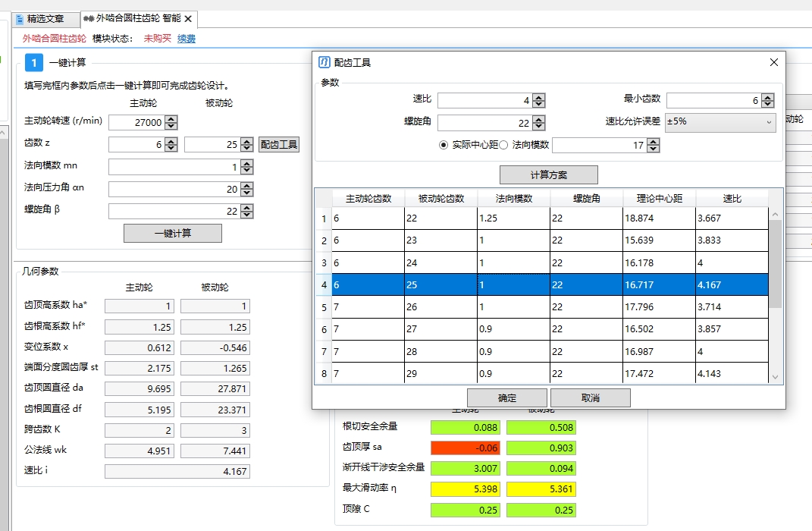Image resolution: width=812 pixels, height=531 pixels.
Task: Click the green 根切安全余量 value 0.088
Action: coord(465,427)
